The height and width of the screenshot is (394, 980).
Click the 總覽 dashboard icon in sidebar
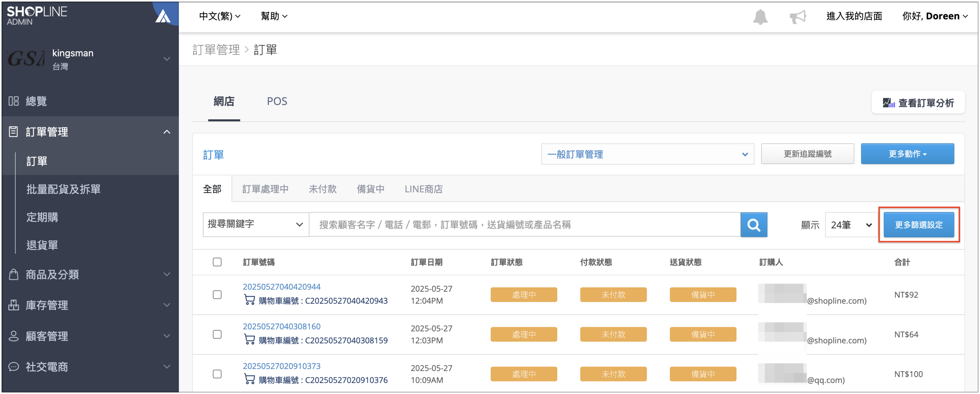pyautogui.click(x=14, y=101)
